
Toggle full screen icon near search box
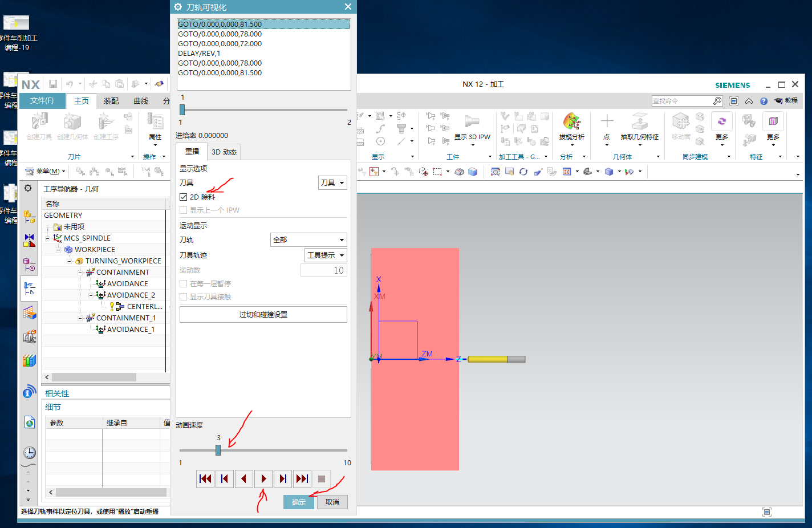[x=734, y=101]
